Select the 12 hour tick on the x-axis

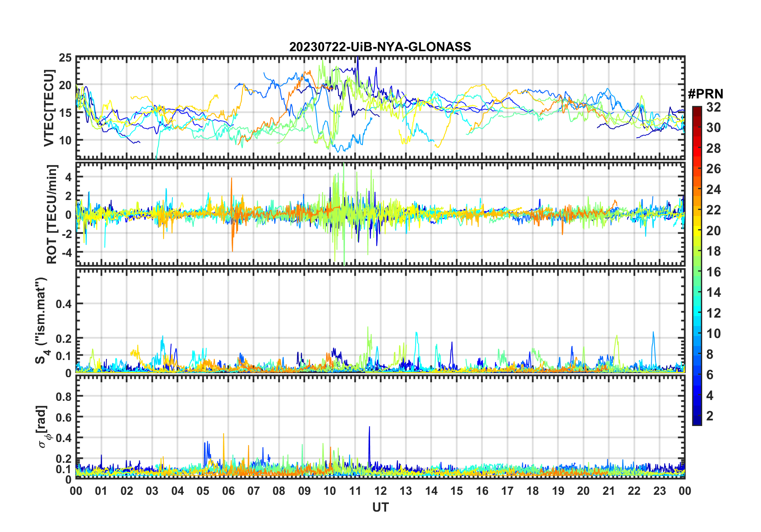(380, 491)
